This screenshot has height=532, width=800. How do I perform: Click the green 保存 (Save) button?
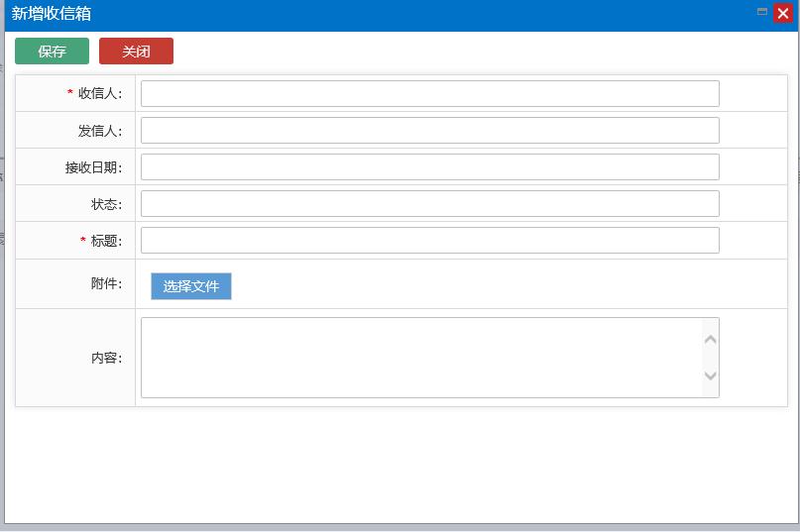pos(52,52)
